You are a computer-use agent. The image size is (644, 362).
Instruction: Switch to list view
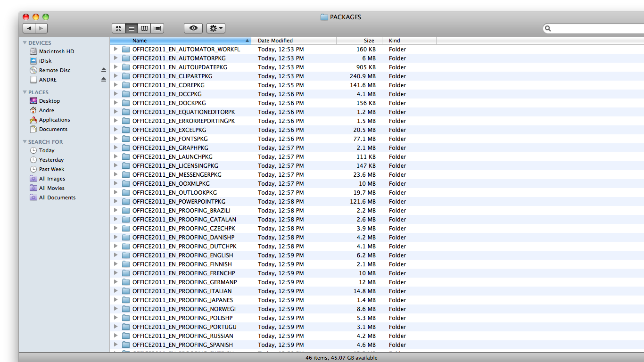(x=132, y=28)
